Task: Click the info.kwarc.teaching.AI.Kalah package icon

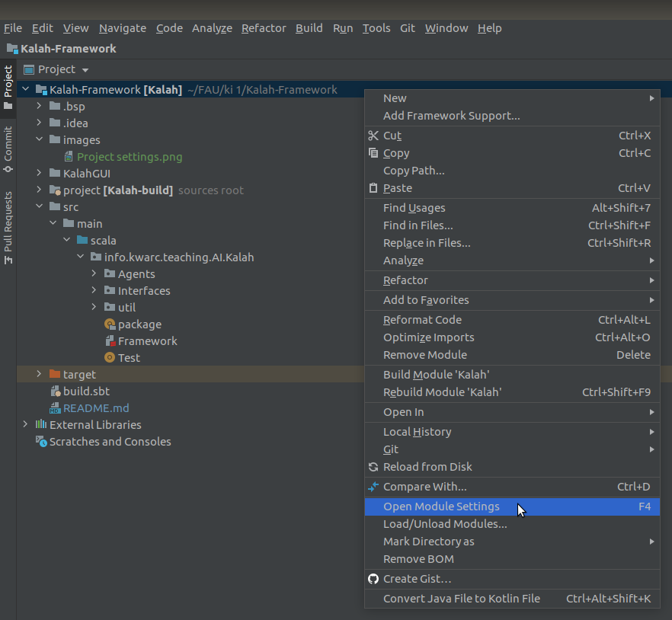Action: pyautogui.click(x=96, y=257)
